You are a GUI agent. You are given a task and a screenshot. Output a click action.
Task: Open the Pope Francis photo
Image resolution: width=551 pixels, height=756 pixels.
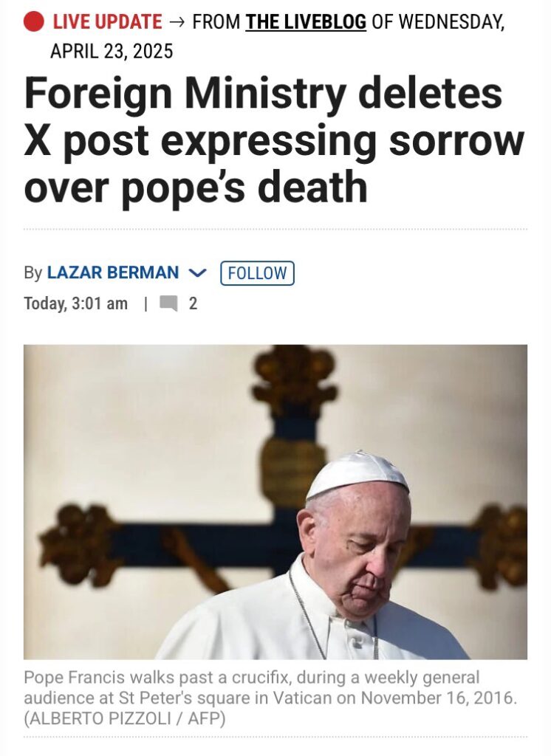275,502
